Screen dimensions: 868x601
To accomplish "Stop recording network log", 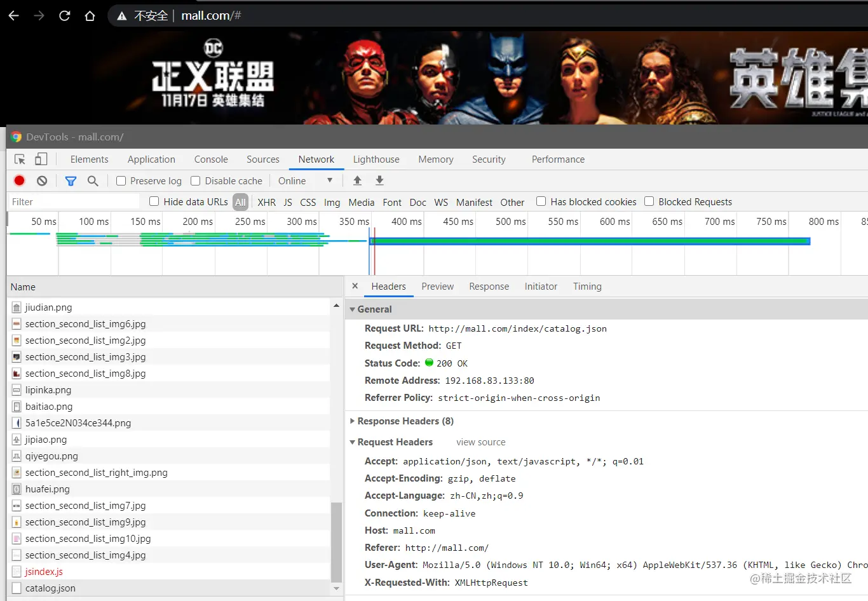I will [20, 180].
